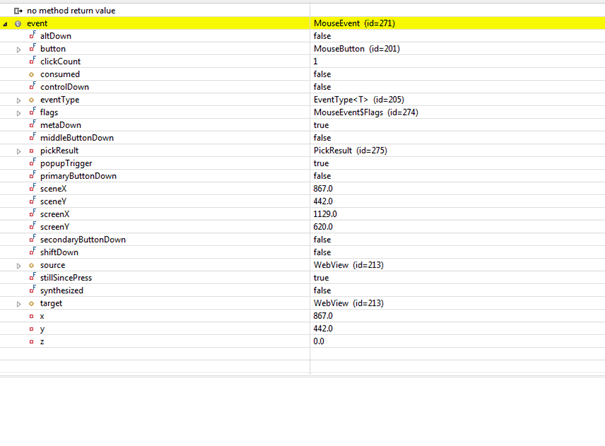
Task: Expand the button field node
Action: click(19, 48)
